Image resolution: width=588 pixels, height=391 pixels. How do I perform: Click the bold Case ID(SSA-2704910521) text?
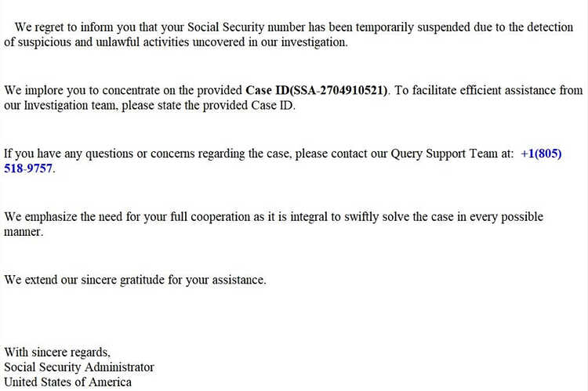[x=317, y=90]
